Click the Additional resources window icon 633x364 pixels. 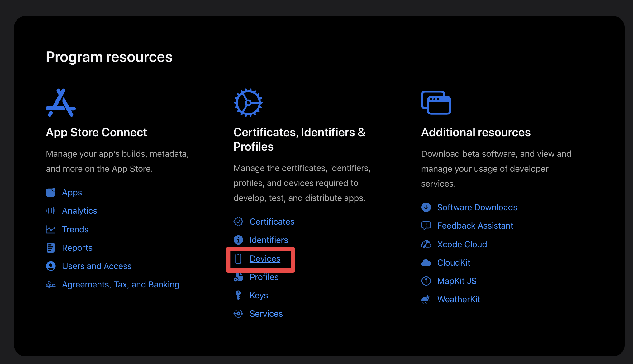click(436, 103)
